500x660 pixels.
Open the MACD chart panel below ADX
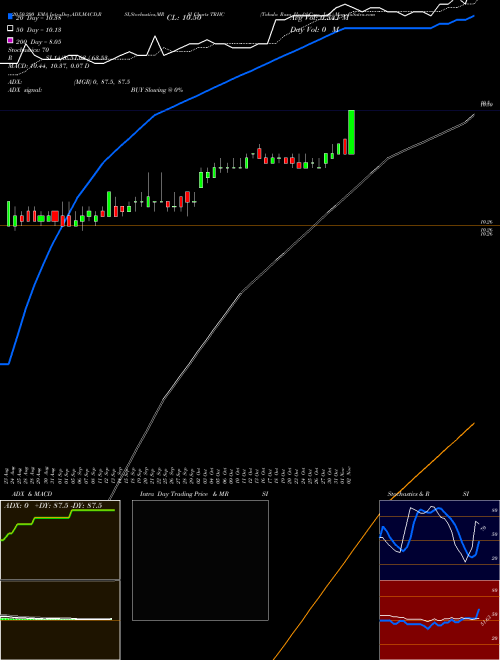[60, 620]
